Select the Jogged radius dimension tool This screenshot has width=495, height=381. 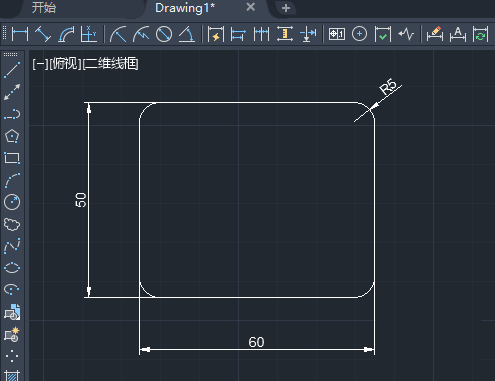tap(141, 34)
